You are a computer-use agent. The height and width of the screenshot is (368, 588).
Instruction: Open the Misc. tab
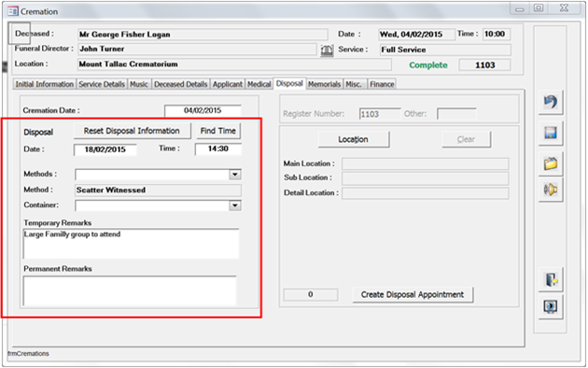354,84
